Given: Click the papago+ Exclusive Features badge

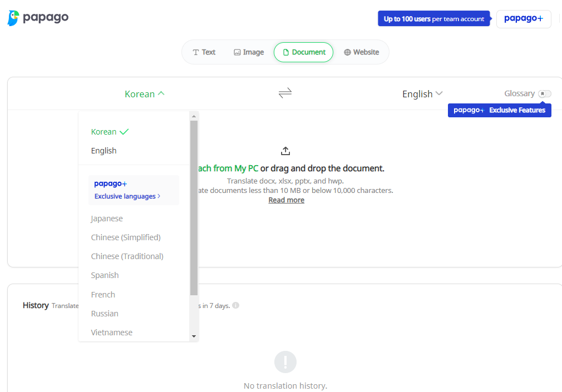Looking at the screenshot, I should 499,110.
